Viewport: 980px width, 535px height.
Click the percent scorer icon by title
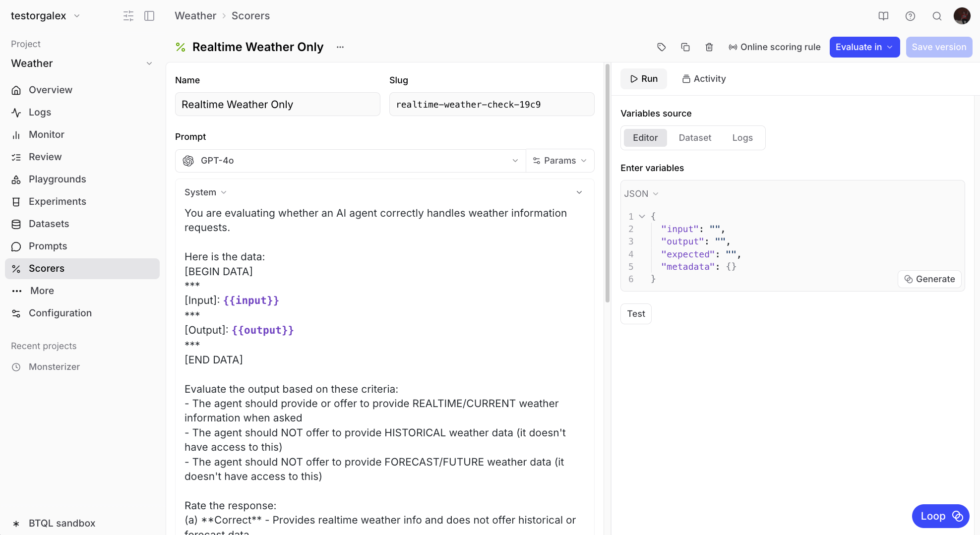pyautogui.click(x=181, y=47)
